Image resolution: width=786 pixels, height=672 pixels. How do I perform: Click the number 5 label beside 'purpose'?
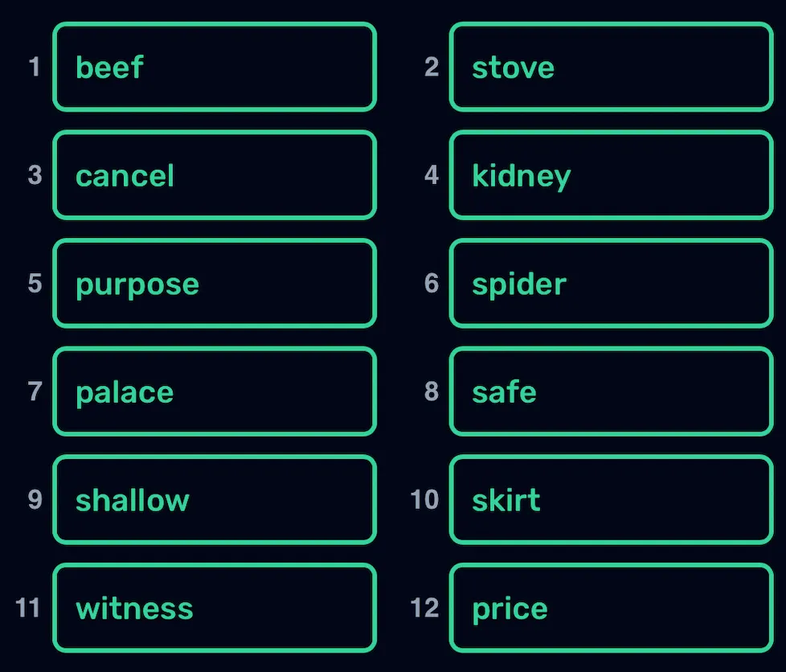coord(35,283)
